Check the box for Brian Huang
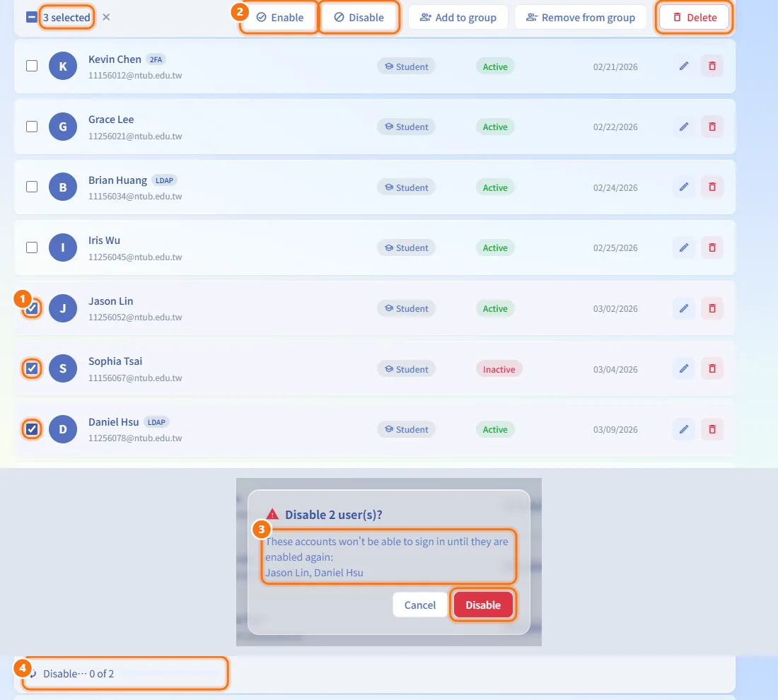The height and width of the screenshot is (700, 778). [32, 187]
